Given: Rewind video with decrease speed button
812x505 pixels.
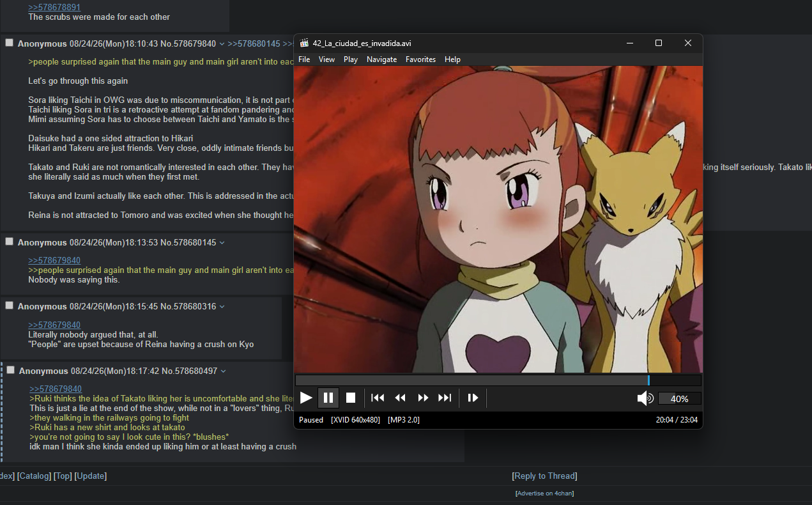Looking at the screenshot, I should [400, 398].
